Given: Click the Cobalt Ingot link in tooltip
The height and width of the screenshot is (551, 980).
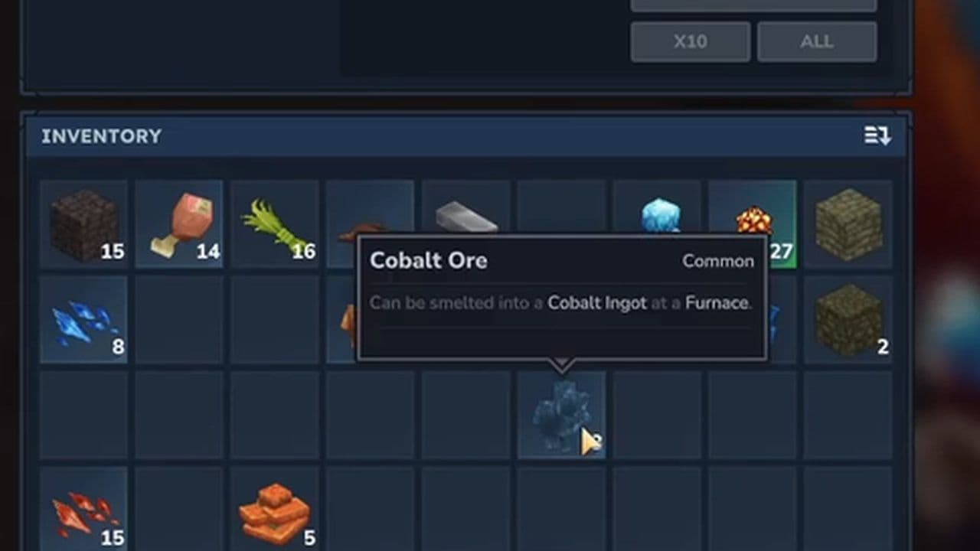Looking at the screenshot, I should point(597,302).
